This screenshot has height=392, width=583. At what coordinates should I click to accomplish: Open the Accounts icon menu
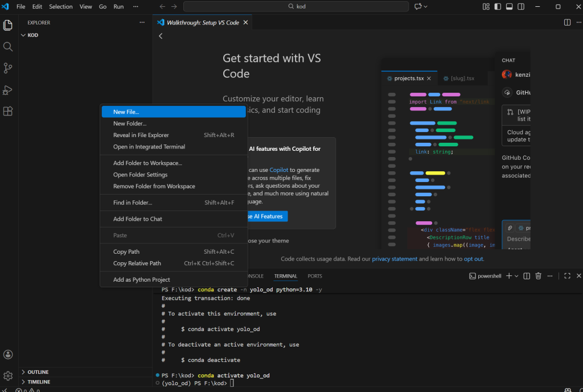(8, 355)
